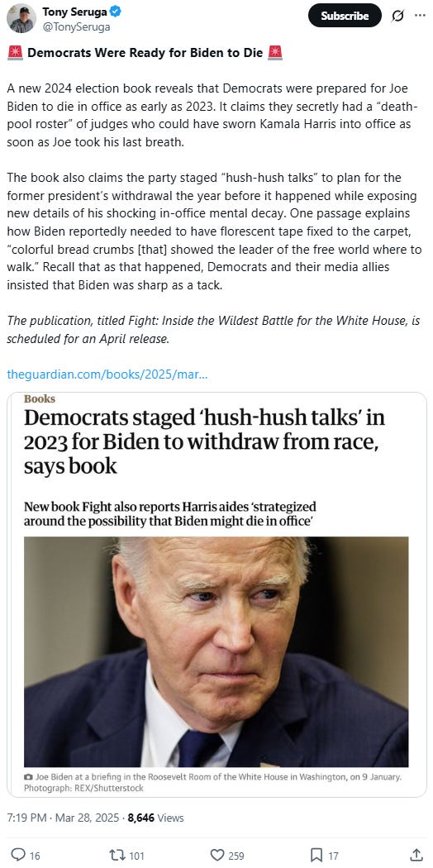Click the reply comment bubble icon
The width and height of the screenshot is (433, 868).
click(x=18, y=855)
